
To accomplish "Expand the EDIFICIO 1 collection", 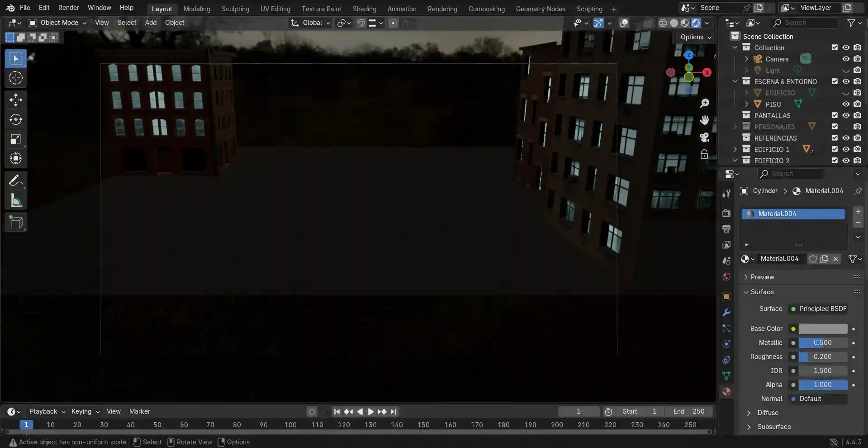I will coord(735,149).
